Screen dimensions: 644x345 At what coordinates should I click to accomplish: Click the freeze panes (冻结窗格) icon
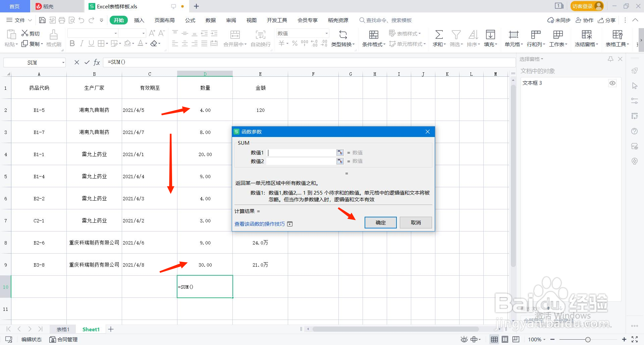coord(586,34)
